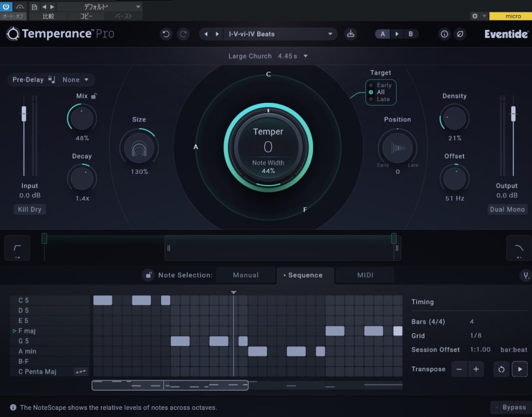Click the Dual Mono button

tap(507, 209)
